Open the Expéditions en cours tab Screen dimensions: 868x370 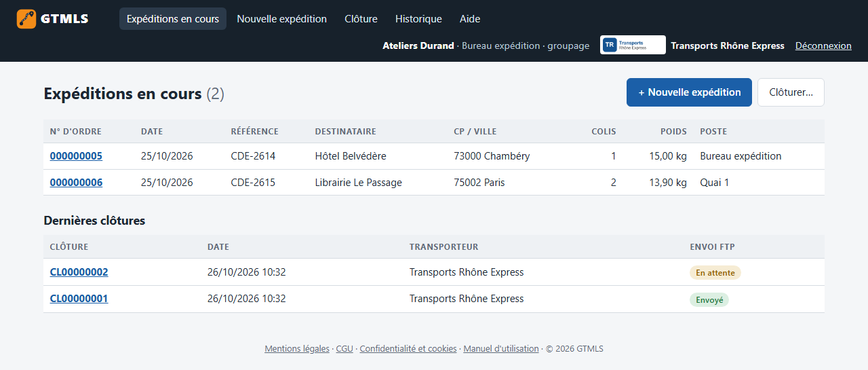pyautogui.click(x=173, y=19)
